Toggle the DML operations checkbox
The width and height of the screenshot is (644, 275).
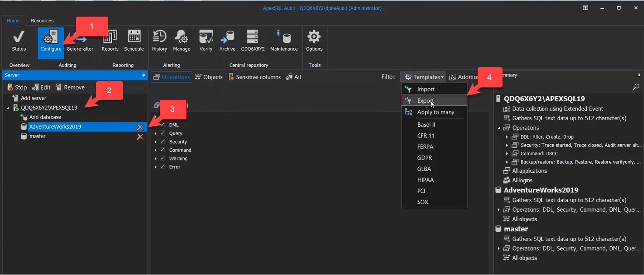pos(162,125)
